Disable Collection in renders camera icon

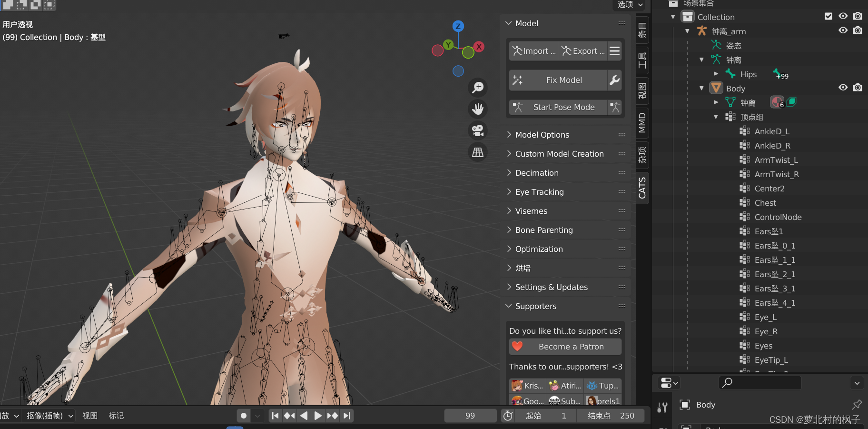coord(858,16)
